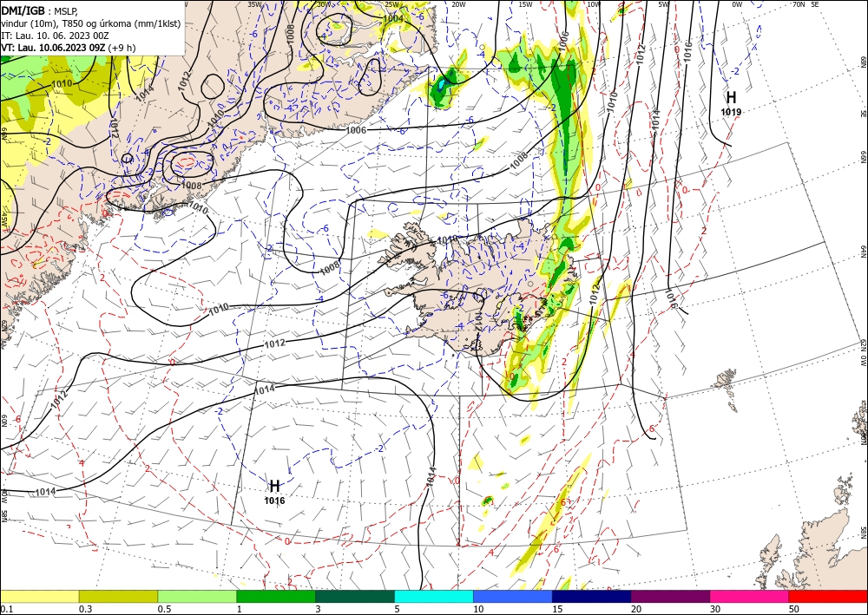
Task: Click the 25W longitude label
Action: pyautogui.click(x=392, y=3)
